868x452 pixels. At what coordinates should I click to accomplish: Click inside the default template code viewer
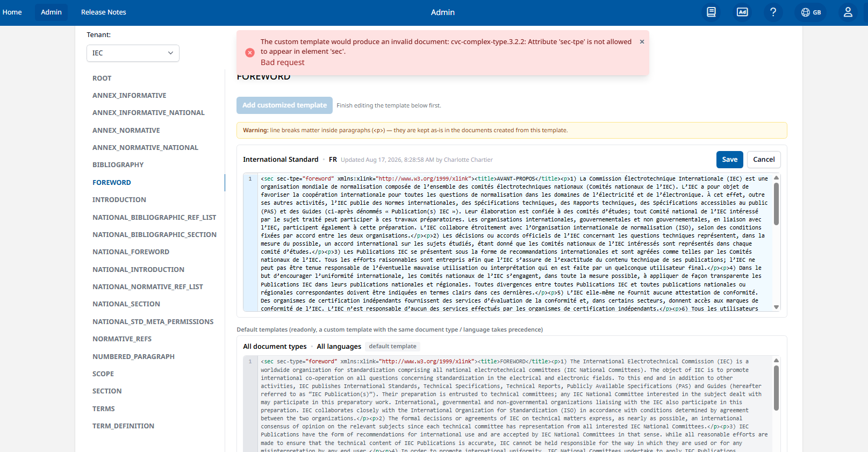click(514, 404)
